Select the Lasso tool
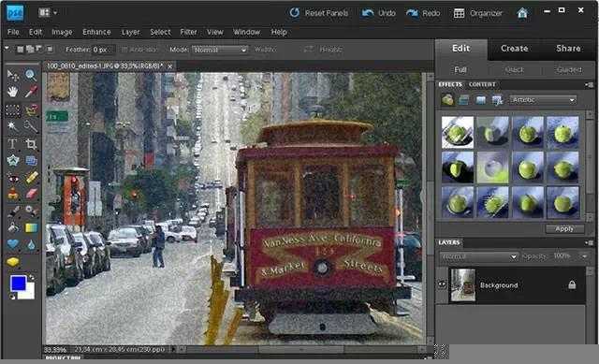Viewport: 599px width, 364px height. [x=31, y=110]
